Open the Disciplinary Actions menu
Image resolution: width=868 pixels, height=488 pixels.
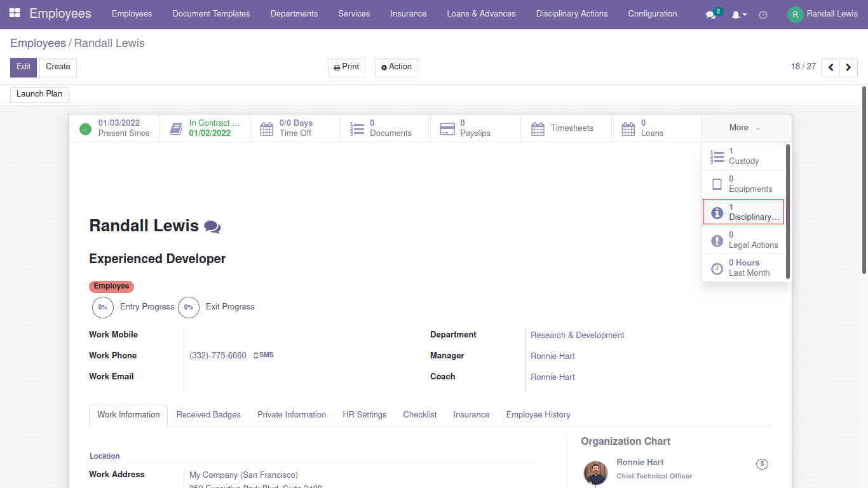click(x=571, y=13)
